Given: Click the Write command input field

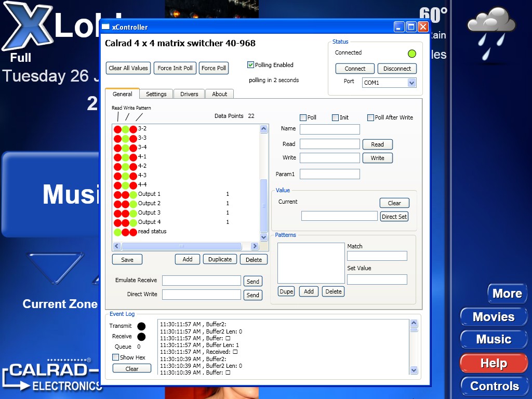Looking at the screenshot, I should 330,158.
